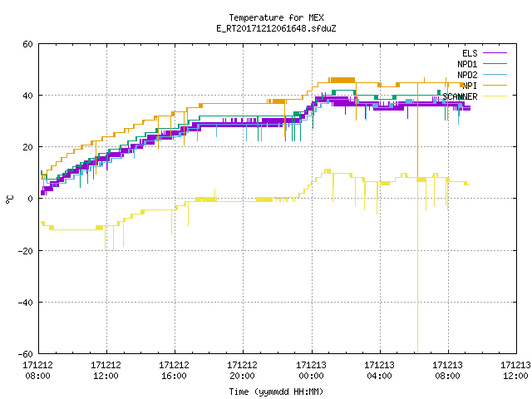Click the yellow SCANNER legend line sample
The width and height of the screenshot is (532, 399).
pos(495,96)
